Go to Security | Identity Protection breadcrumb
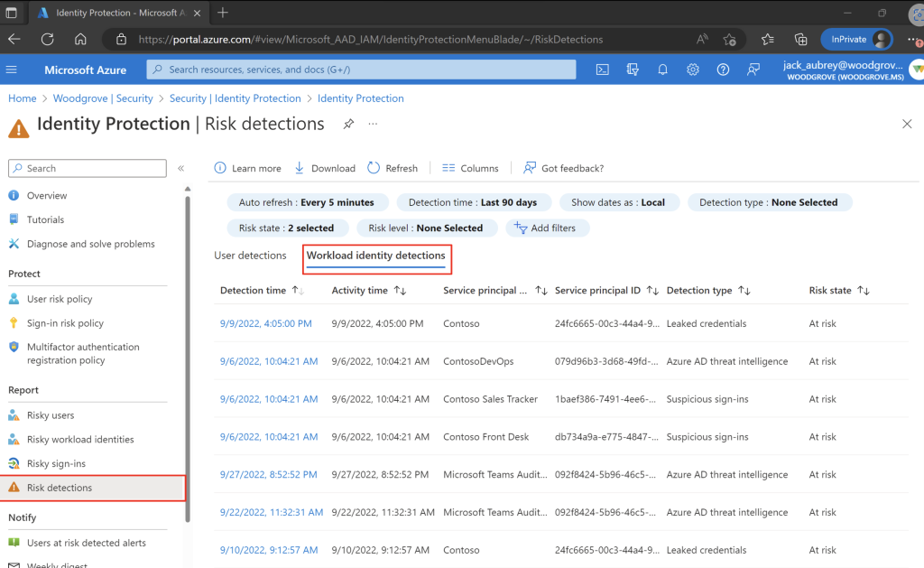The height and width of the screenshot is (568, 924). 236,98
